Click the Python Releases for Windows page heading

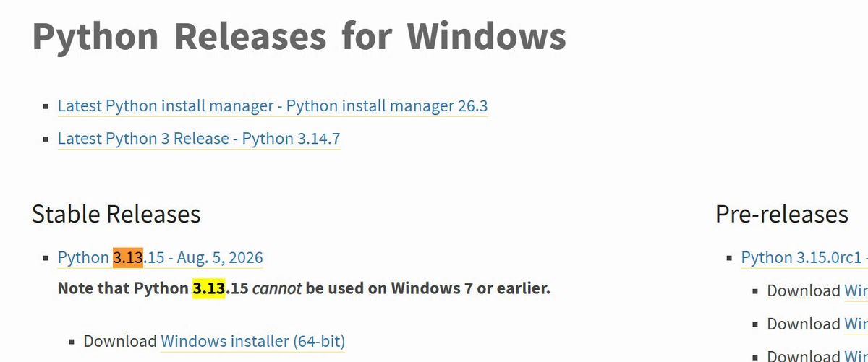point(299,36)
